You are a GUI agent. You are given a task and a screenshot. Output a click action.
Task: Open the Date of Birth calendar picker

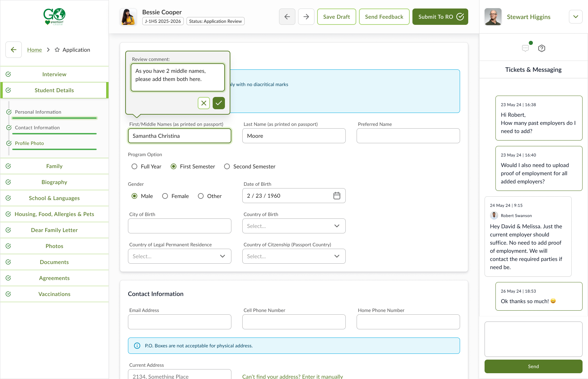tap(337, 196)
